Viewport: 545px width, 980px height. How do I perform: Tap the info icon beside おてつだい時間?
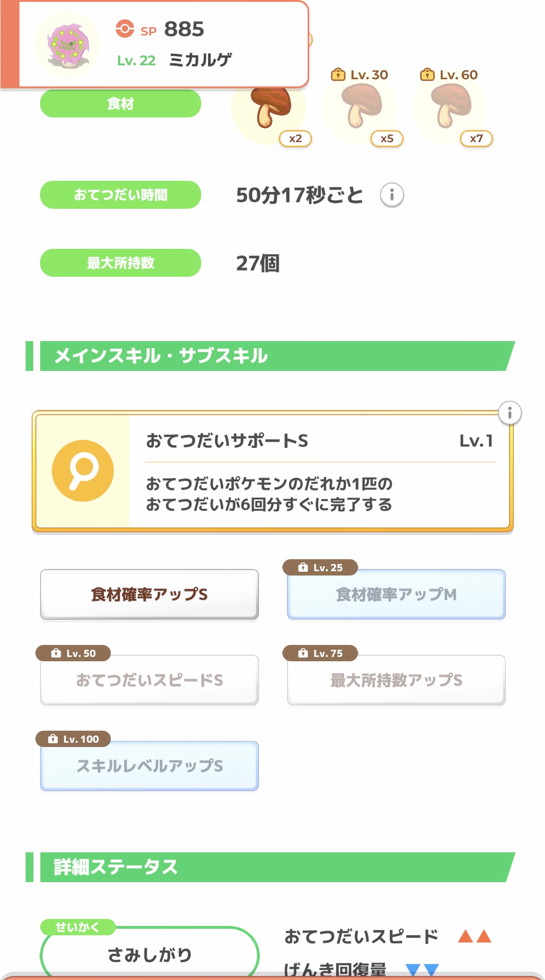(392, 195)
